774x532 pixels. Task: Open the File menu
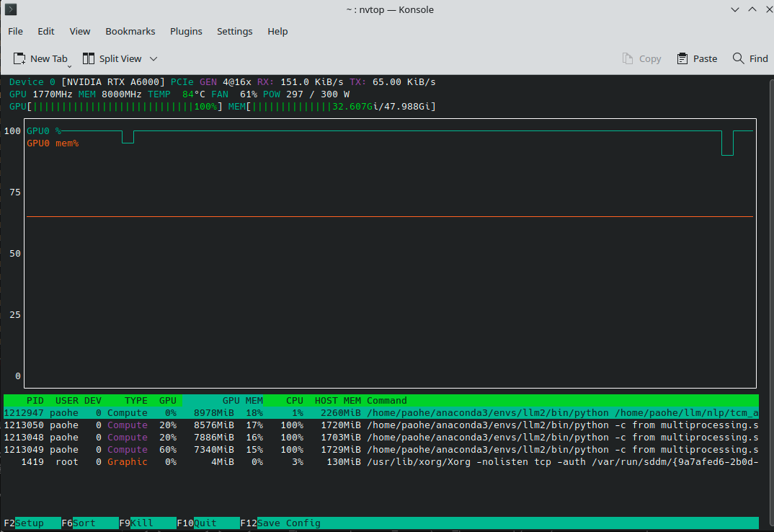click(x=15, y=31)
